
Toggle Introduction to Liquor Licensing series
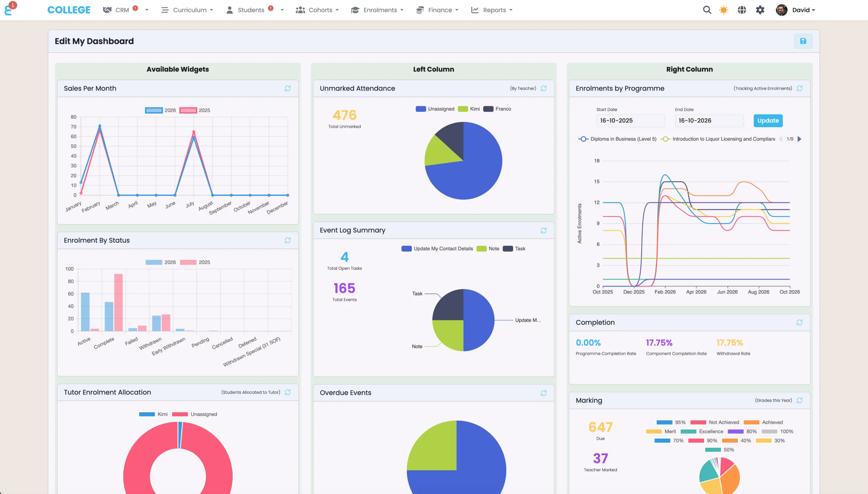pos(718,139)
